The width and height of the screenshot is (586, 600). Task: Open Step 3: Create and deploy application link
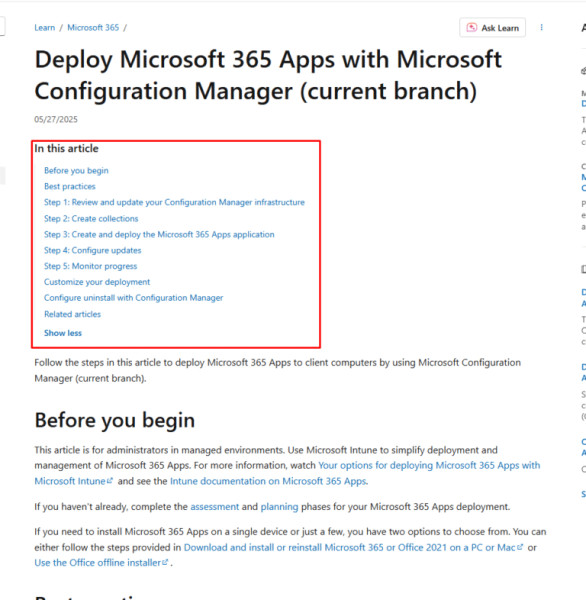tap(159, 234)
